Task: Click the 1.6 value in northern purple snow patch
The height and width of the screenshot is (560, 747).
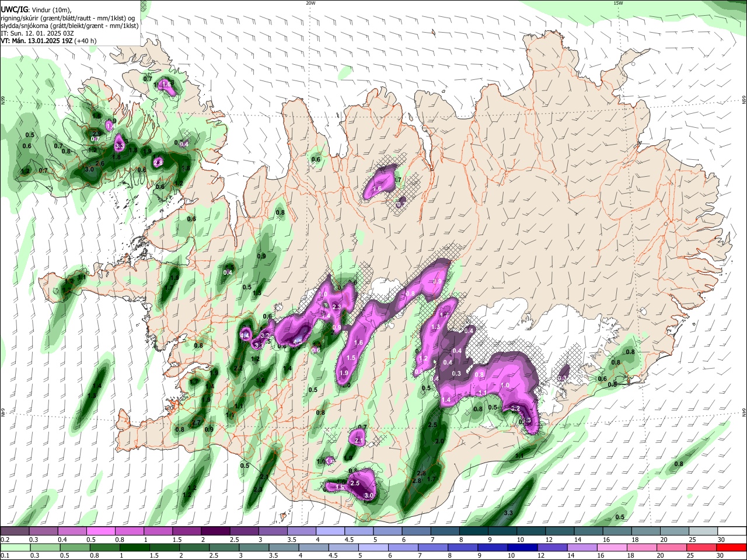Action: click(x=377, y=189)
